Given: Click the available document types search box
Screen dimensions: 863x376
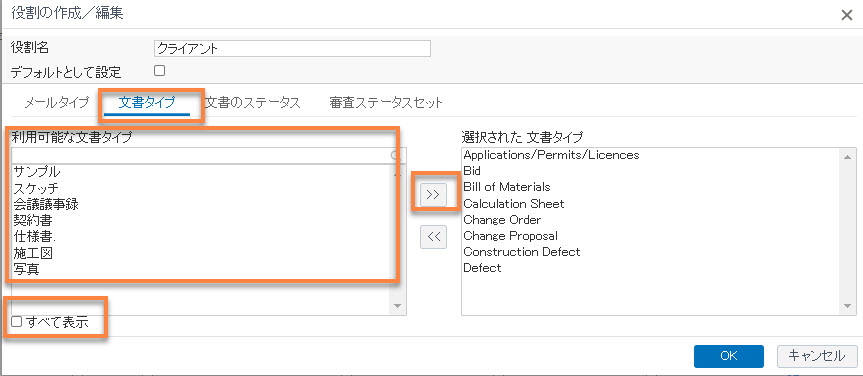Looking at the screenshot, I should (204, 156).
